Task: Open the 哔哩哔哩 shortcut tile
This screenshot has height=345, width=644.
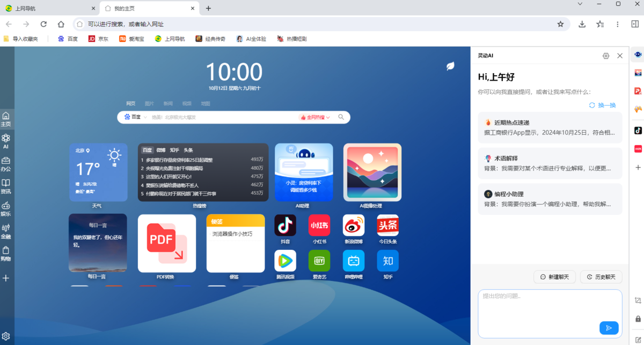Action: pyautogui.click(x=354, y=261)
